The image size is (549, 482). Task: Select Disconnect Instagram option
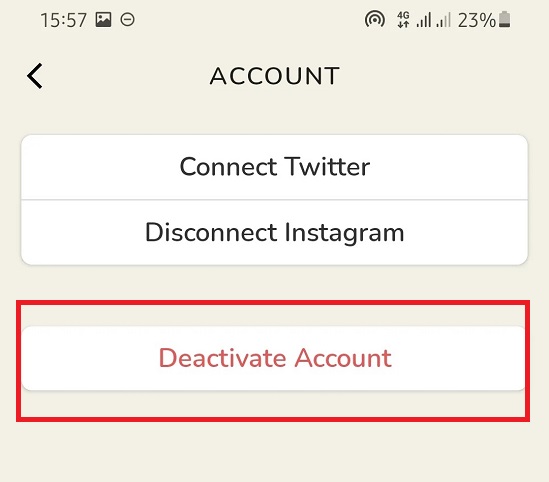coord(274,232)
